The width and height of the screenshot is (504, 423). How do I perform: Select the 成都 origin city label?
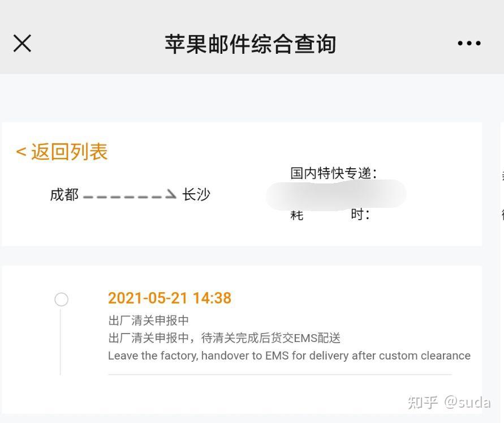tap(63, 194)
